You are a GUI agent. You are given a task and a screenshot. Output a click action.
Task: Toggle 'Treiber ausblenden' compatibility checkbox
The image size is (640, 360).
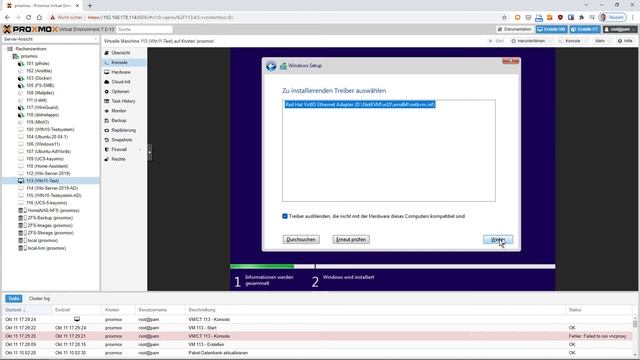click(x=285, y=216)
